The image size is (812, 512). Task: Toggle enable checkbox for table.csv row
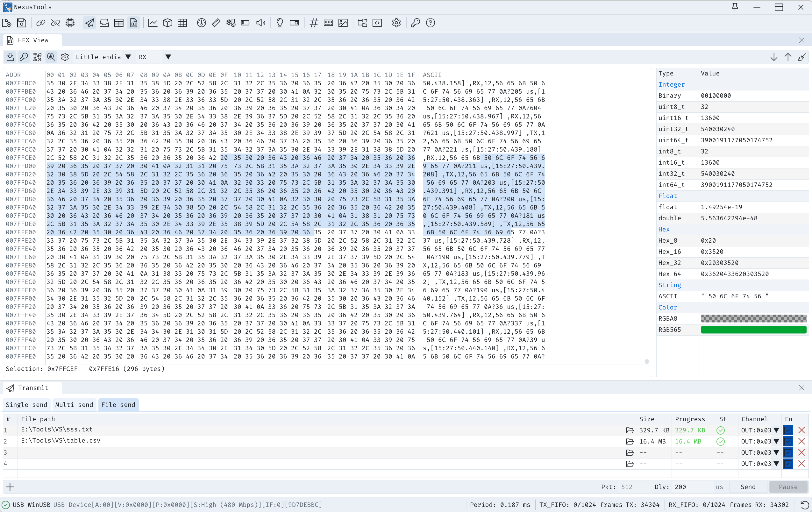[x=788, y=441]
